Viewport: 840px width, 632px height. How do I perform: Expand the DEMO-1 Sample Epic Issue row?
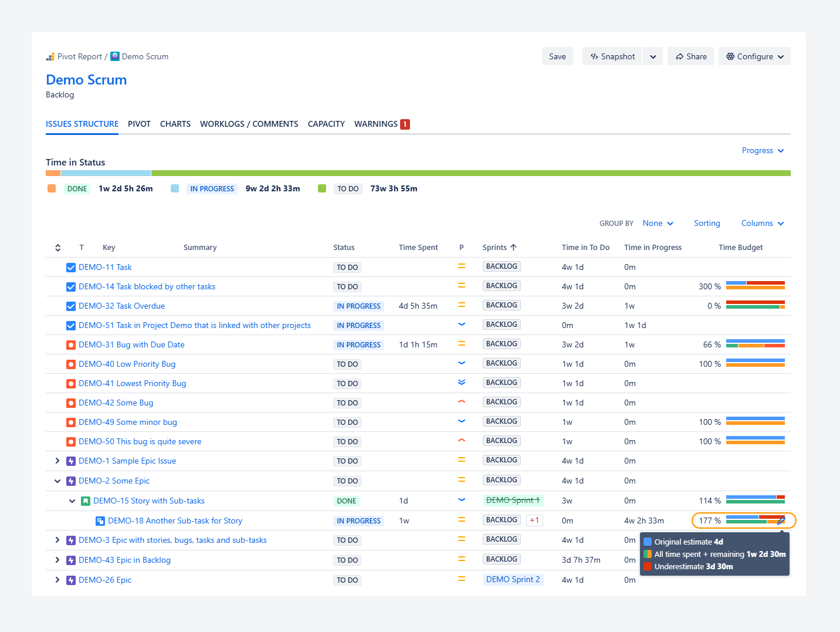(x=57, y=461)
